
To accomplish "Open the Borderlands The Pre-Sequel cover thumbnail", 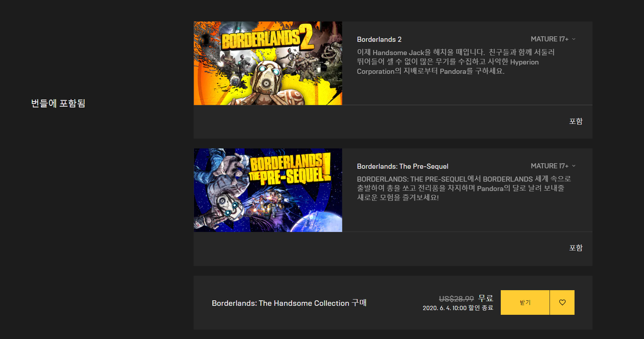I will point(268,190).
